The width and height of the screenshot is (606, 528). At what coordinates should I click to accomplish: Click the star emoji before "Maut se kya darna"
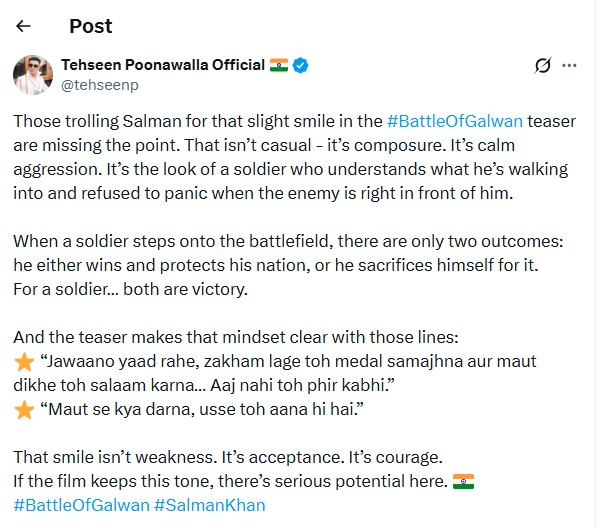pos(22,410)
